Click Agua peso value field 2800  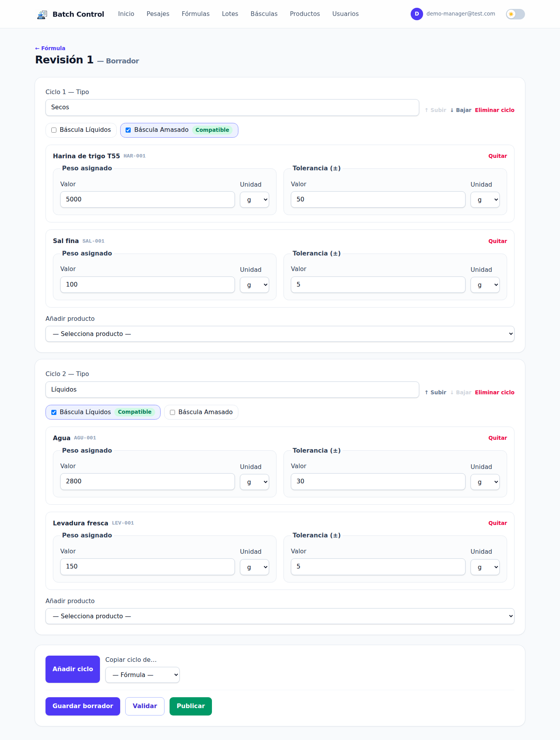[147, 481]
